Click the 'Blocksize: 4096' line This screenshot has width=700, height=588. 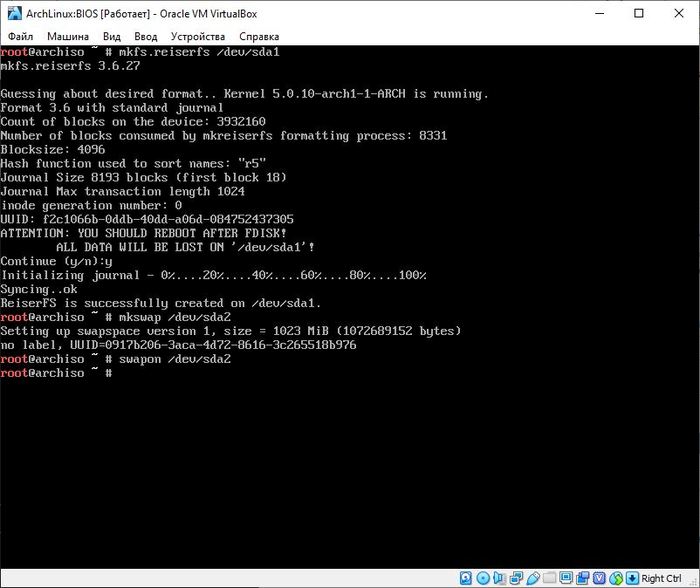tap(53, 150)
